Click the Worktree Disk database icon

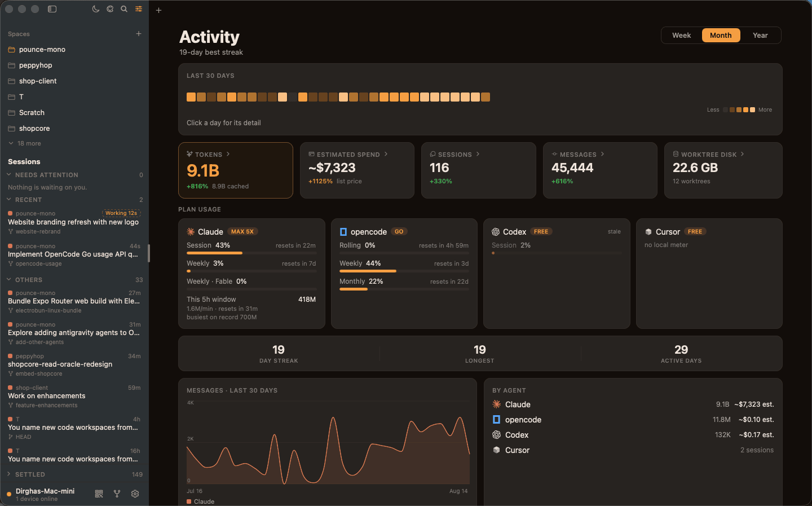(676, 154)
